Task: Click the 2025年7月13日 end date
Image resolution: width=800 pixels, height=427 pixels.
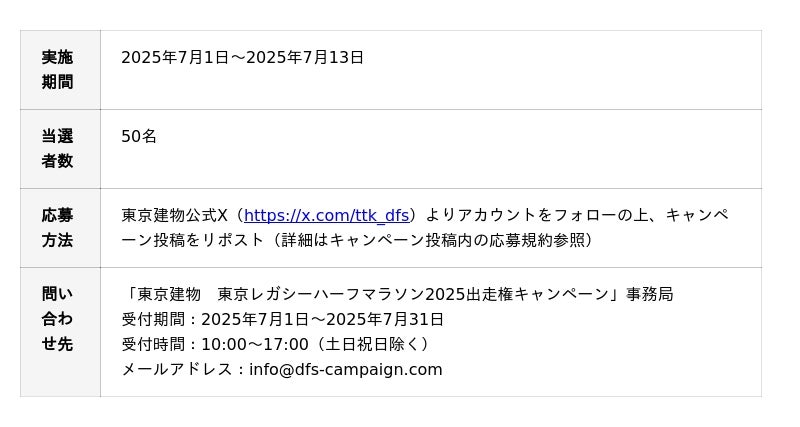Action: [x=305, y=57]
